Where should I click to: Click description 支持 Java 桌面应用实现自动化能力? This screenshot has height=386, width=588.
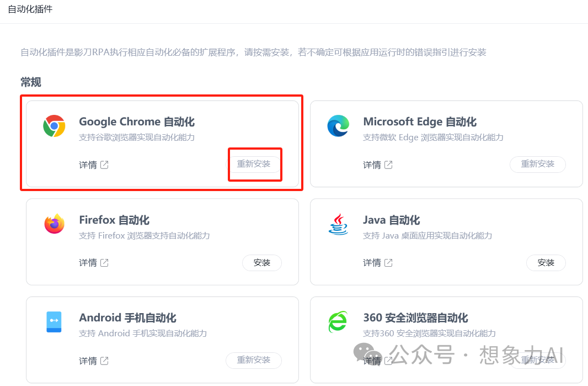point(427,235)
